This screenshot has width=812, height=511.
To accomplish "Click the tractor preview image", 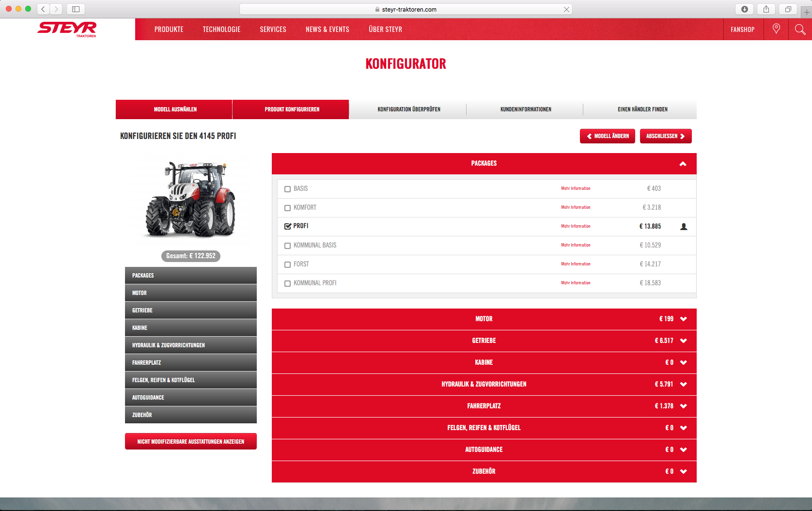I will pos(190,199).
